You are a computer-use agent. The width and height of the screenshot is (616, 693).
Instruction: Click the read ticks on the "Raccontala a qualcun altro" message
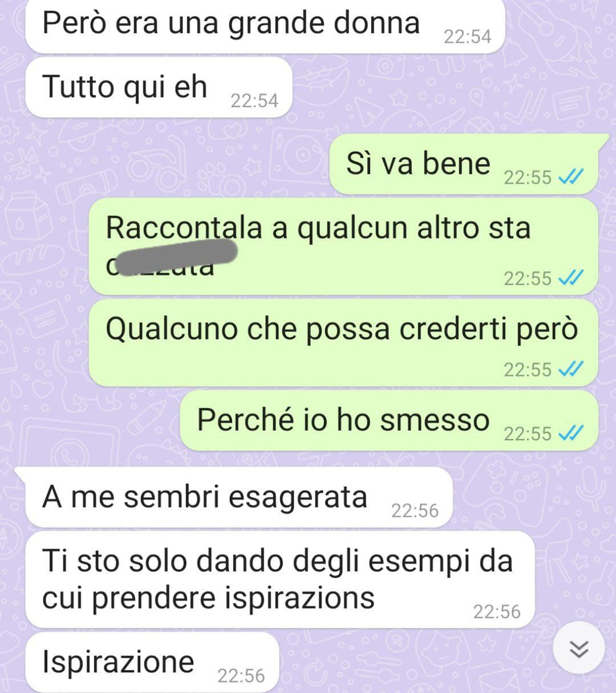click(x=570, y=278)
